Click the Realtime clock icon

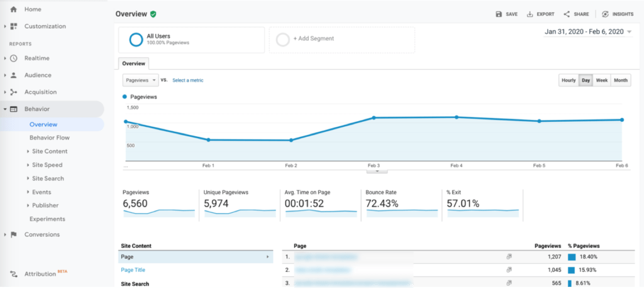pyautogui.click(x=14, y=58)
